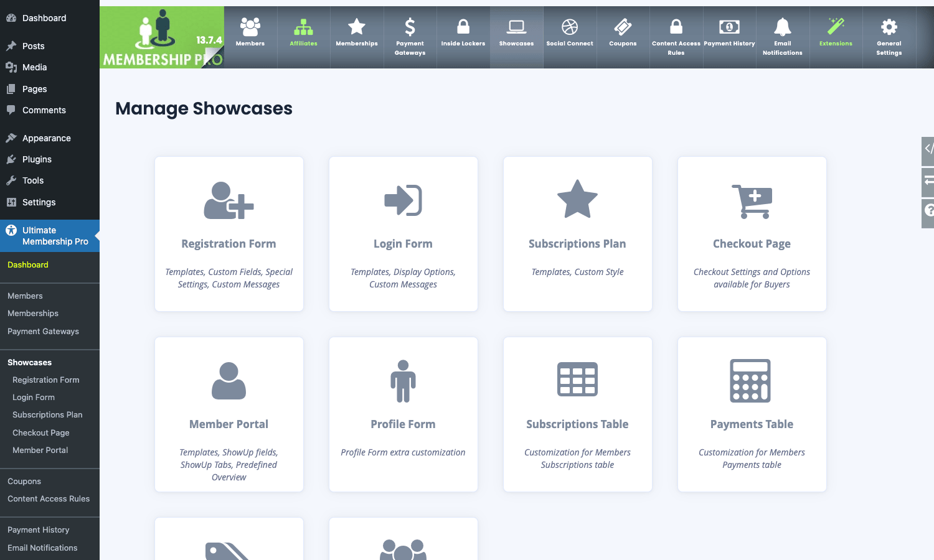This screenshot has width=934, height=560.
Task: Click the Member Portal user icon
Action: (229, 381)
